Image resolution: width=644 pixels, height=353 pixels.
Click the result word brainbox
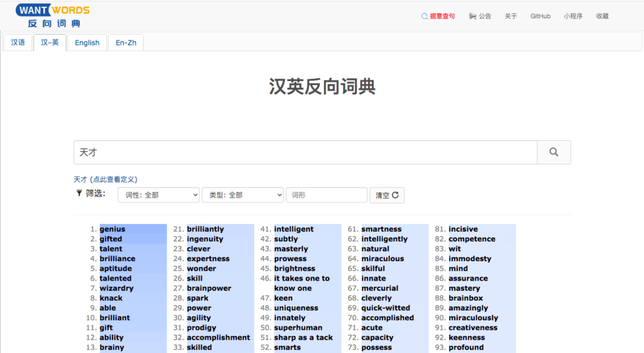[x=465, y=298]
